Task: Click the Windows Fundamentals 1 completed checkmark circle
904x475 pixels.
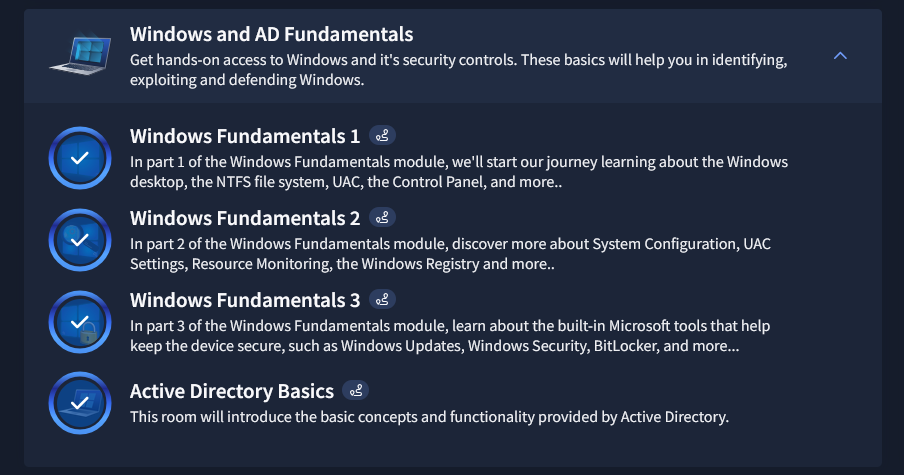Action: 80,158
